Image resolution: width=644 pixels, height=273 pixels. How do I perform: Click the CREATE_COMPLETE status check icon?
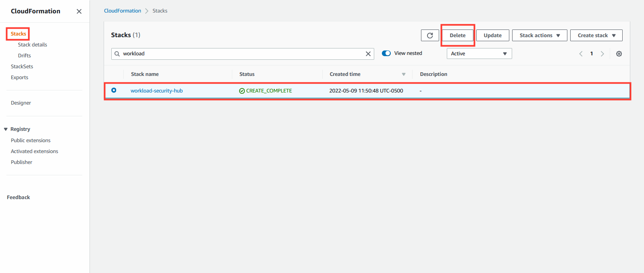point(242,91)
